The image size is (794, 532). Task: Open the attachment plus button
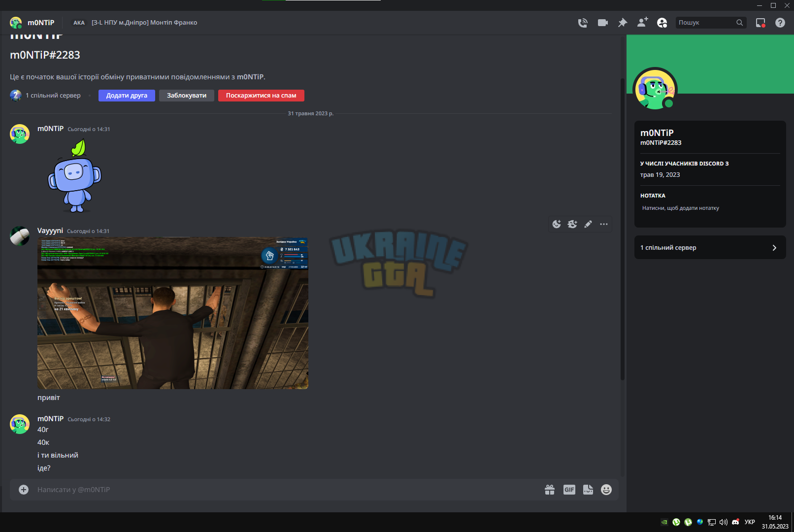24,490
